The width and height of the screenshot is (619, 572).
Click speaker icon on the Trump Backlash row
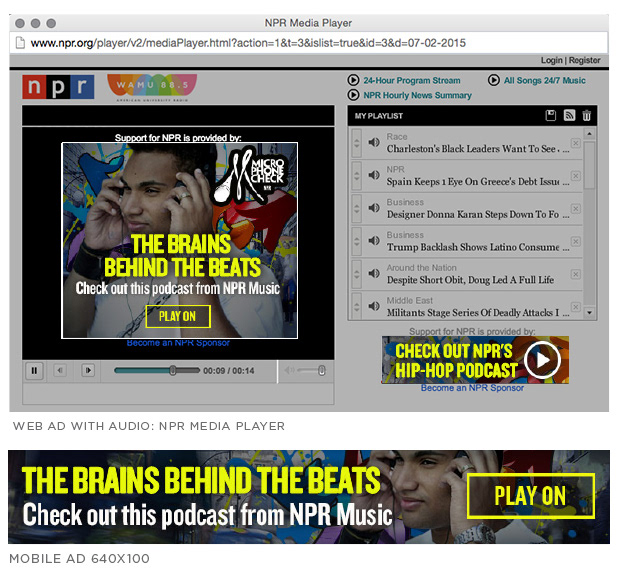pos(374,240)
